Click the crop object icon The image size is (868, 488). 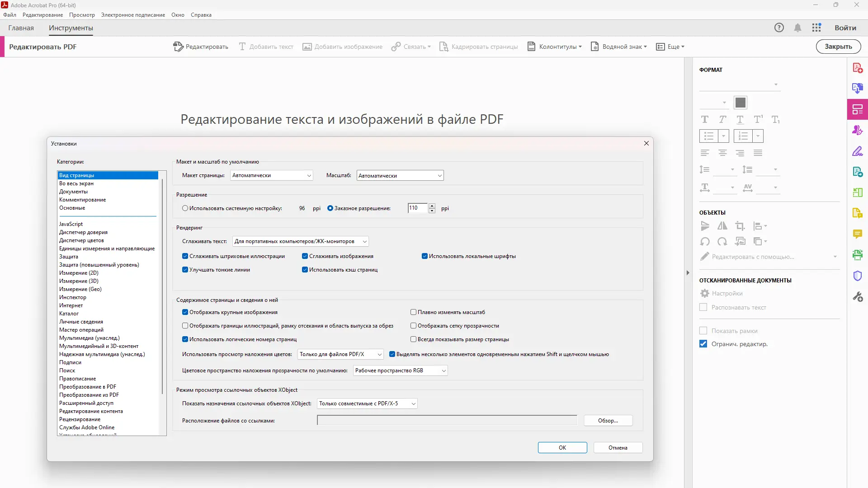(x=740, y=226)
